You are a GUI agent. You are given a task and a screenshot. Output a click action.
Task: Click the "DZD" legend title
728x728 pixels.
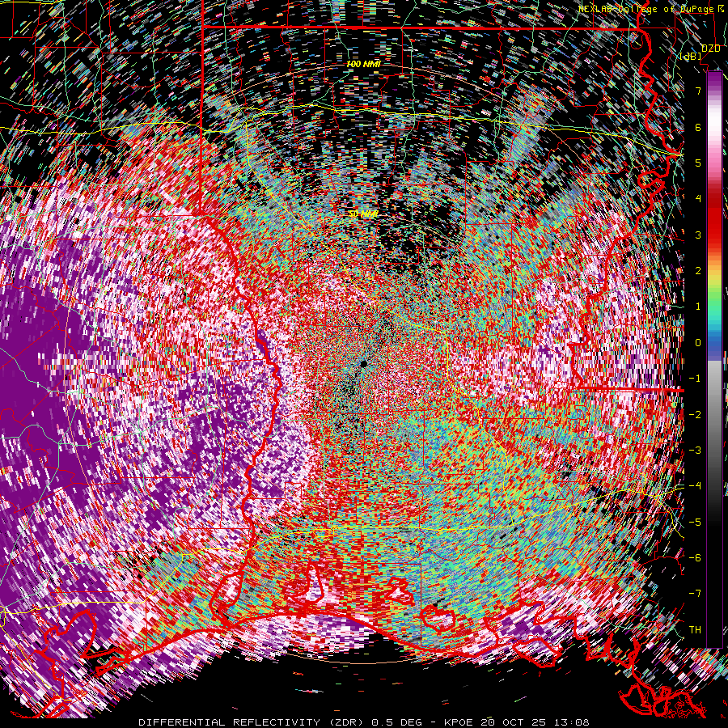point(710,49)
